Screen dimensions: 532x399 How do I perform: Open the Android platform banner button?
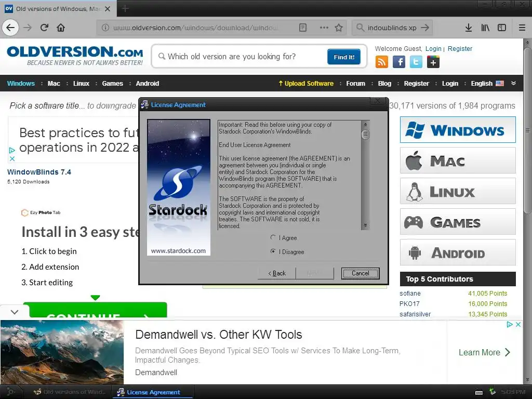coord(458,252)
